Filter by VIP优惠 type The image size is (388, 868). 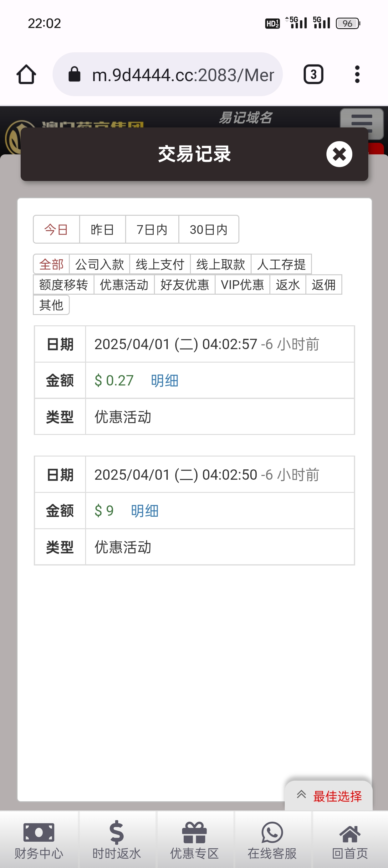click(x=242, y=285)
